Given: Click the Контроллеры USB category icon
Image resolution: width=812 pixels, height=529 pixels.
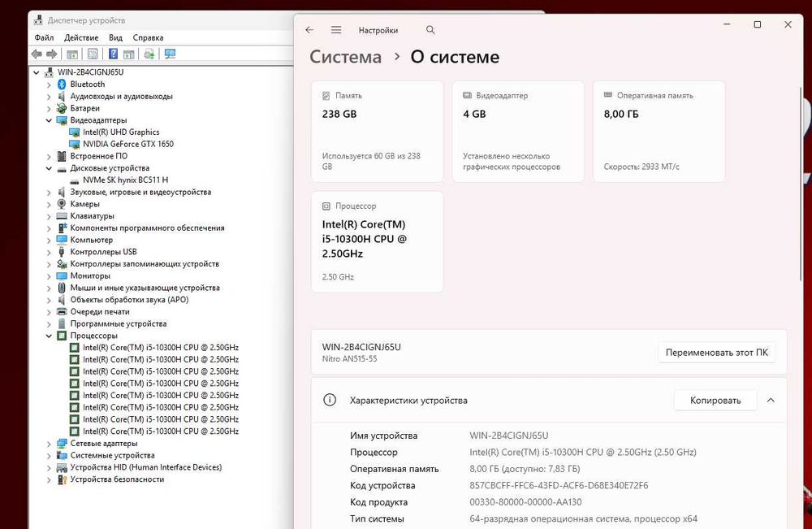Looking at the screenshot, I should click(x=62, y=252).
